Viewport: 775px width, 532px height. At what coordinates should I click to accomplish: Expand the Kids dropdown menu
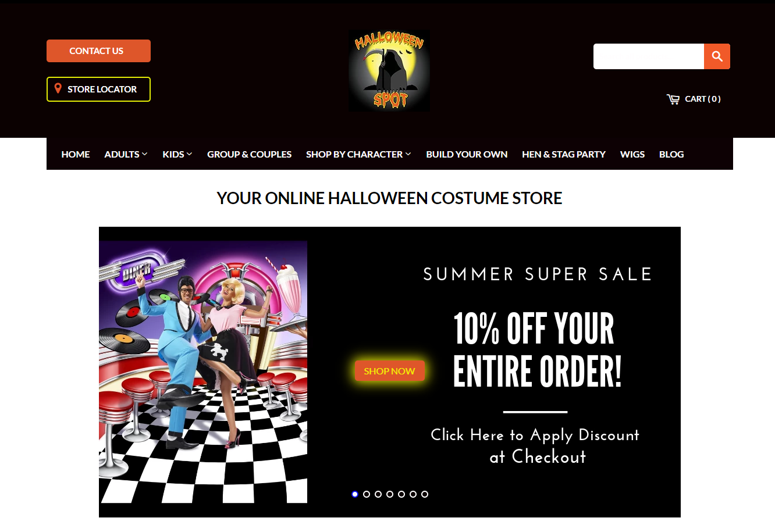[x=177, y=154]
